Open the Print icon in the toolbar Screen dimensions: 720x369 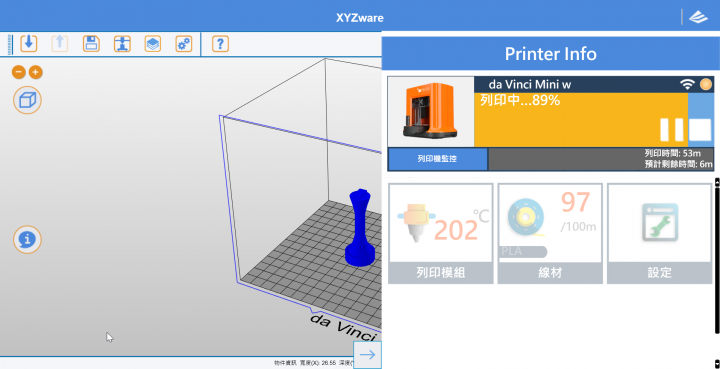pyautogui.click(x=122, y=44)
